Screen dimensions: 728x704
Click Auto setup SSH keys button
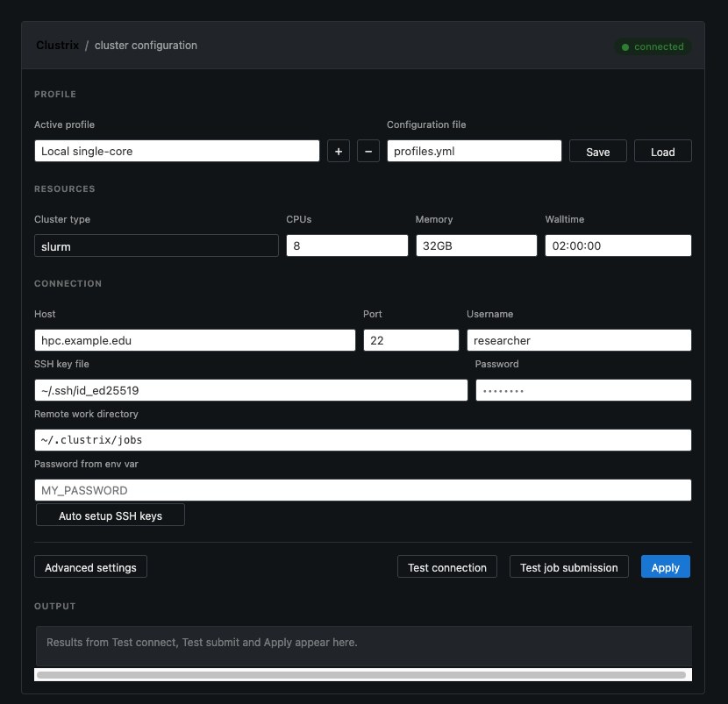coord(111,516)
